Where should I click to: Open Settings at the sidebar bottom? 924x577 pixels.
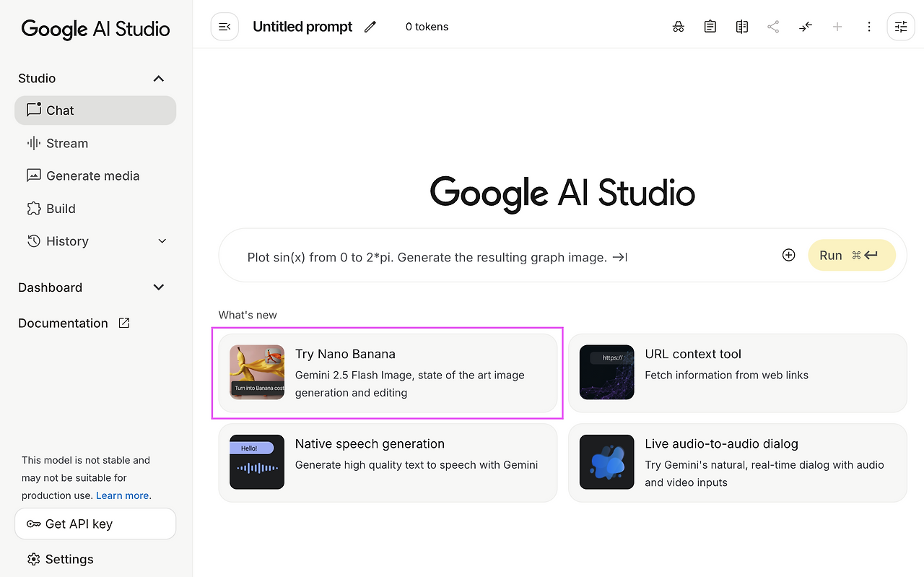point(61,559)
